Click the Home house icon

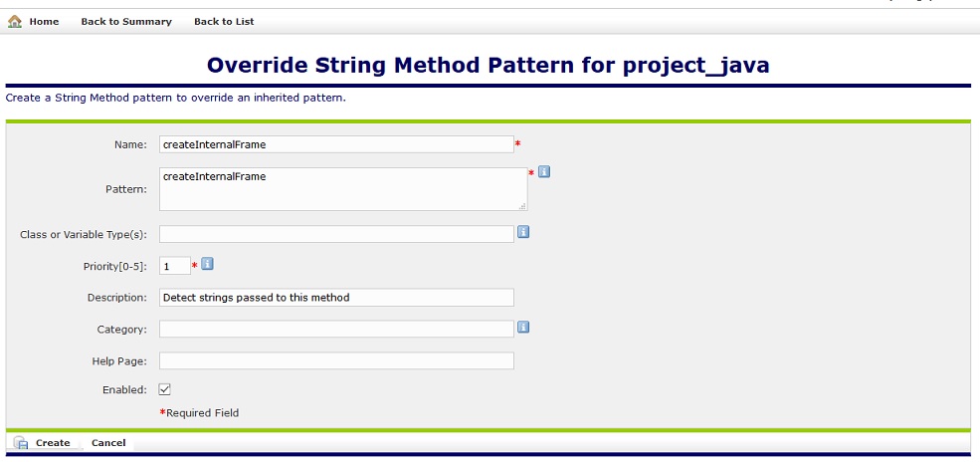pyautogui.click(x=15, y=21)
